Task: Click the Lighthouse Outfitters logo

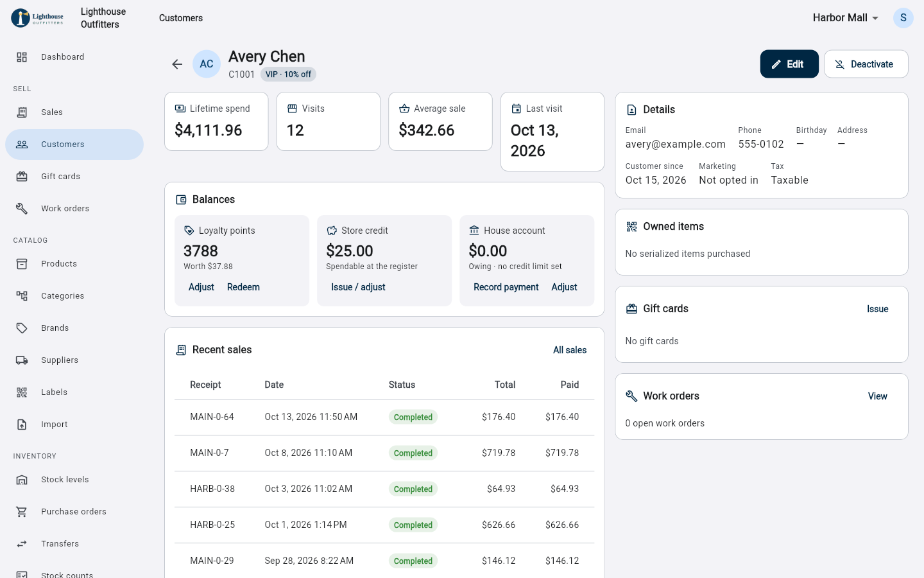Action: 37,18
